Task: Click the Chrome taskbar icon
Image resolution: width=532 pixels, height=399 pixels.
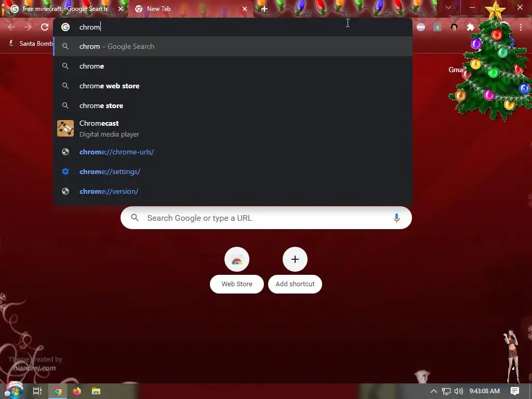Action: 58,391
